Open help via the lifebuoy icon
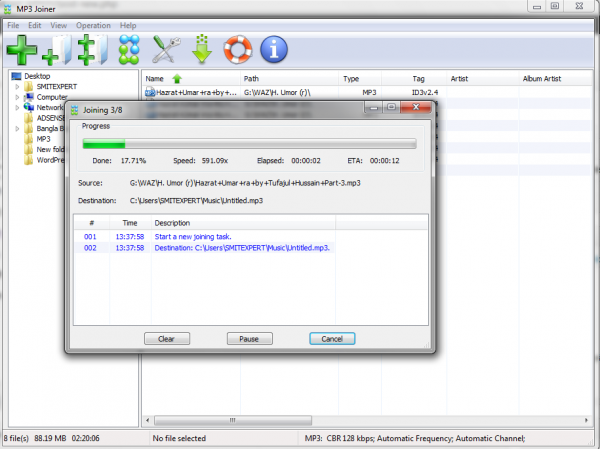The width and height of the screenshot is (600, 449). tap(238, 50)
